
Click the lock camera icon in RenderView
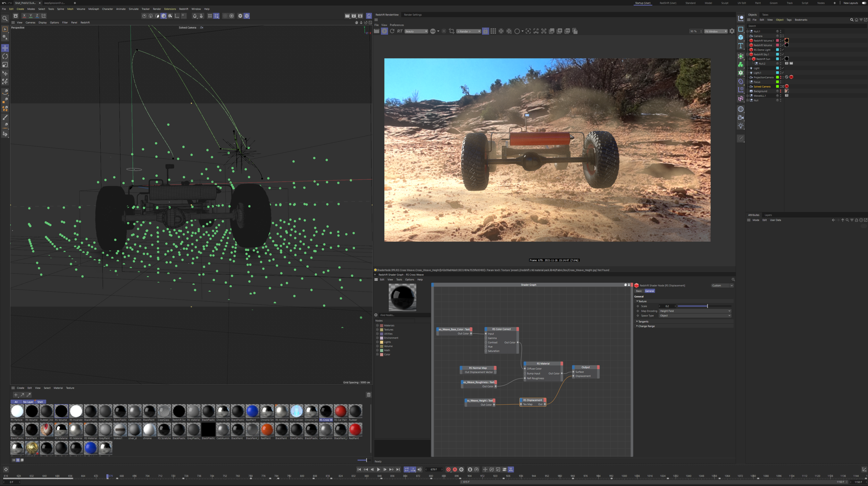click(485, 31)
